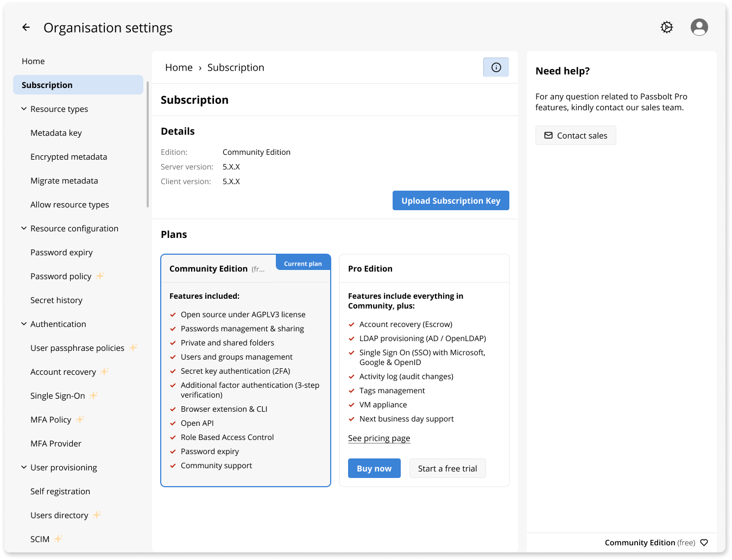Image resolution: width=732 pixels, height=560 pixels.
Task: Click the Server version value 5.X.X
Action: tap(231, 167)
